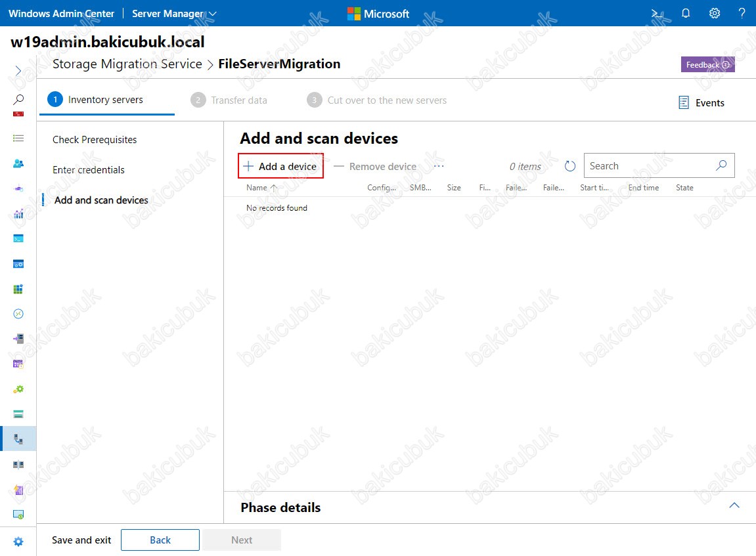Navigate to Storage Migration Service breadcrumb
Screen dimensions: 756x556
tap(127, 64)
